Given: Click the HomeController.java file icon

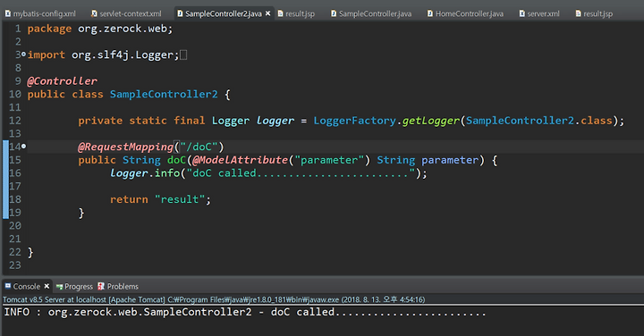Looking at the screenshot, I should [430, 13].
